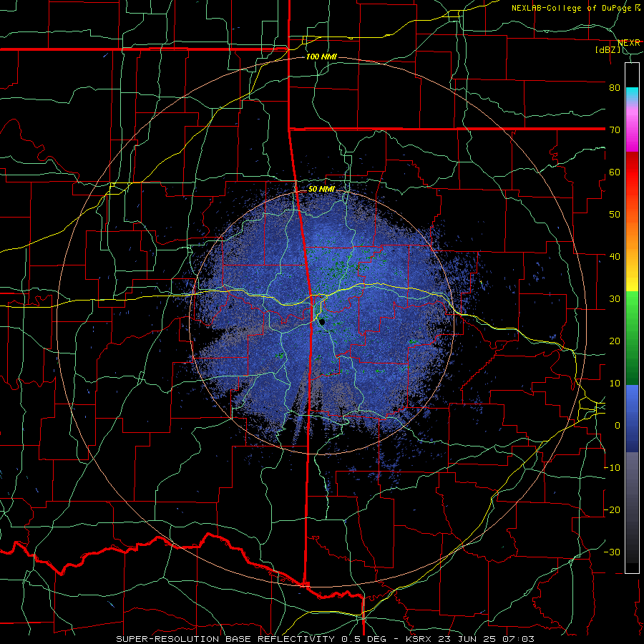This screenshot has height=644, width=644.
Task: Click the black radar site dot at center
Action: pyautogui.click(x=322, y=322)
